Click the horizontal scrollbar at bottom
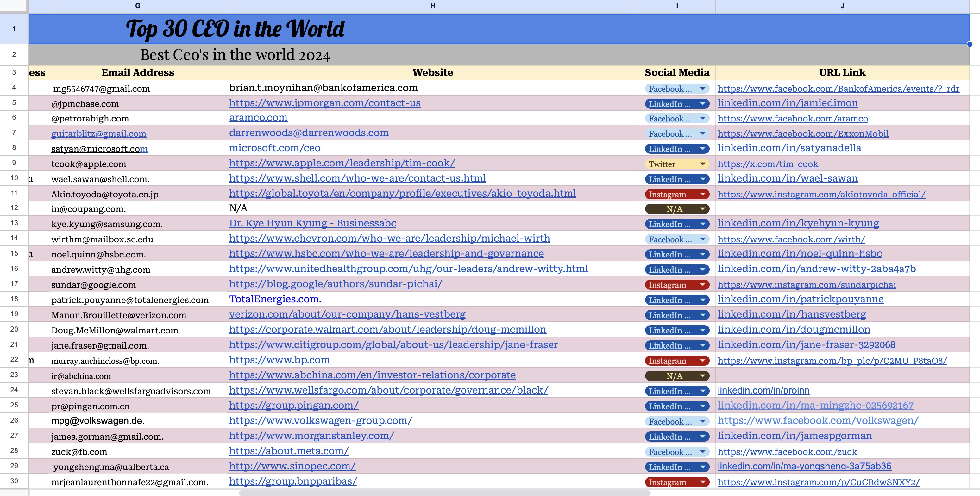 [444, 493]
